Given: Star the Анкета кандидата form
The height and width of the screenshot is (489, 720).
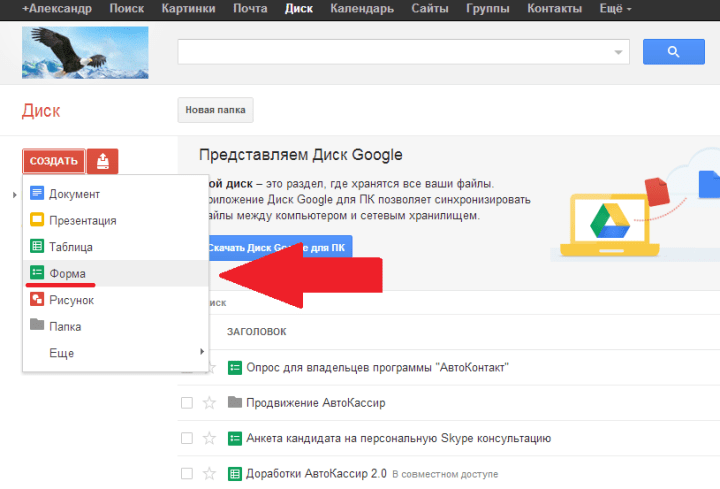Looking at the screenshot, I should [209, 438].
